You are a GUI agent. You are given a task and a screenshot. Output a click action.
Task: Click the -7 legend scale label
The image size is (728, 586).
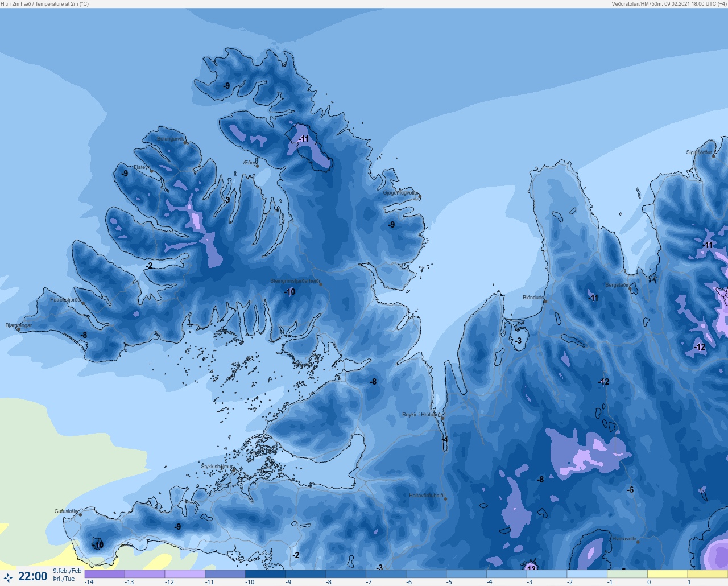pos(369,582)
